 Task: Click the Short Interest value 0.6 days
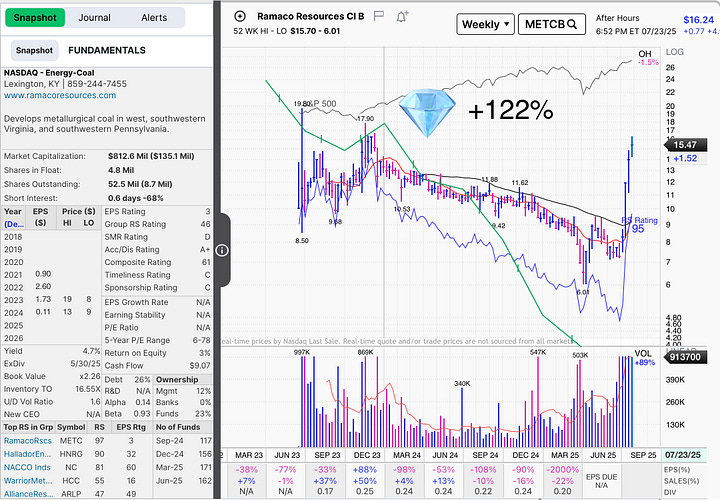click(x=135, y=198)
